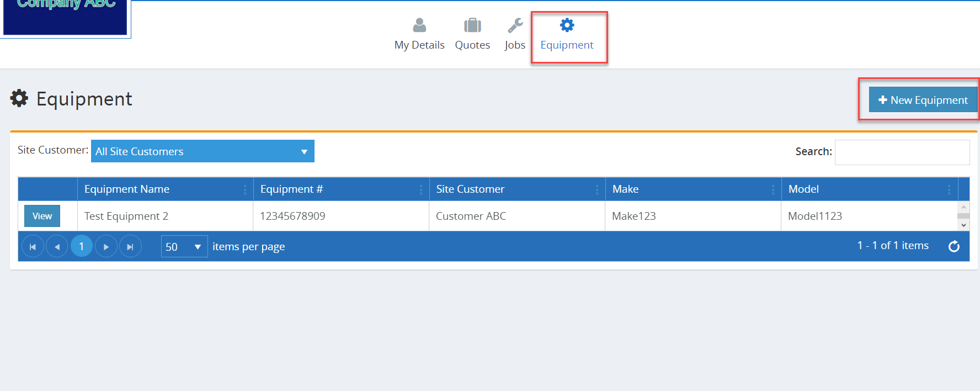Switch to the Jobs tab
Viewport: 980px width, 391px height.
click(x=515, y=45)
